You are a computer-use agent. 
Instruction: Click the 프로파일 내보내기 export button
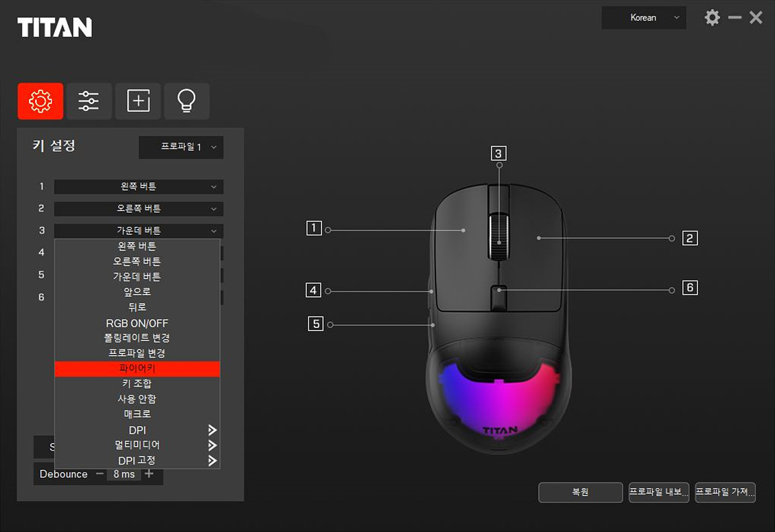pos(659,492)
